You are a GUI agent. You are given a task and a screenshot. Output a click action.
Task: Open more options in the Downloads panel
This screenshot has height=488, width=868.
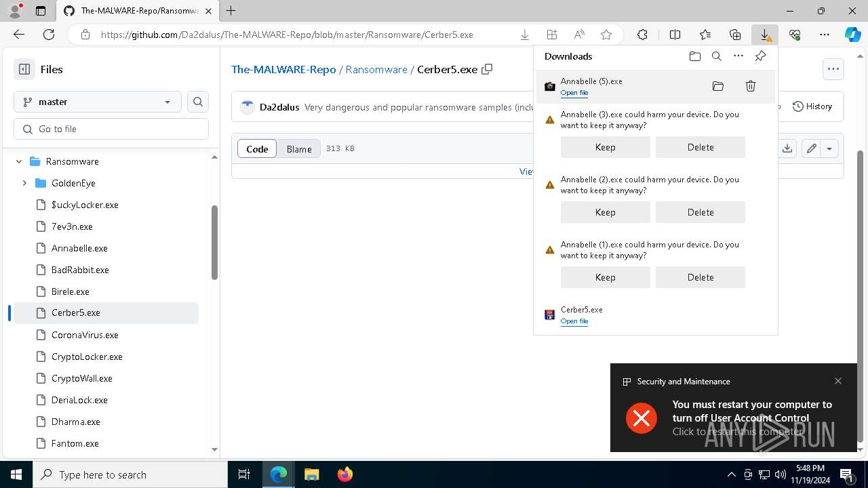pyautogui.click(x=738, y=56)
